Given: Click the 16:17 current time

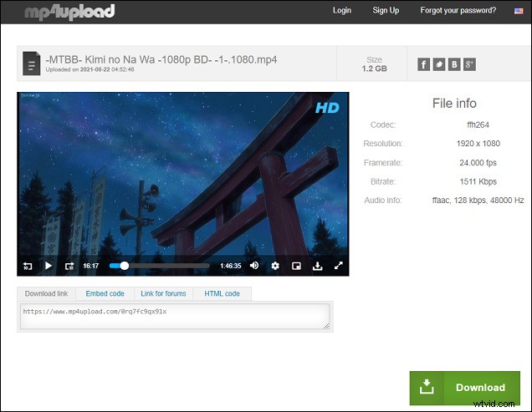Looking at the screenshot, I should tap(91, 266).
